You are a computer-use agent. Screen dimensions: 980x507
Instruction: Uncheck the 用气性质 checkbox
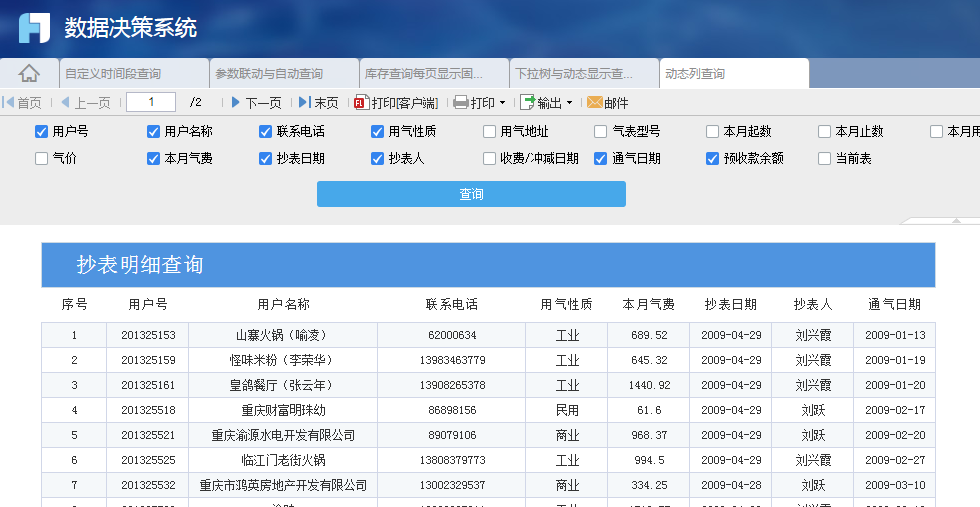pos(377,131)
